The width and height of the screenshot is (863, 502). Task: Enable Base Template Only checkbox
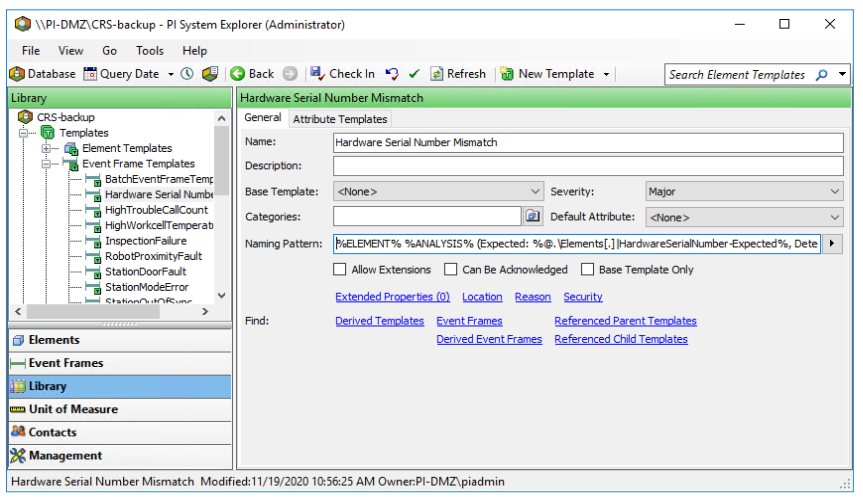588,269
